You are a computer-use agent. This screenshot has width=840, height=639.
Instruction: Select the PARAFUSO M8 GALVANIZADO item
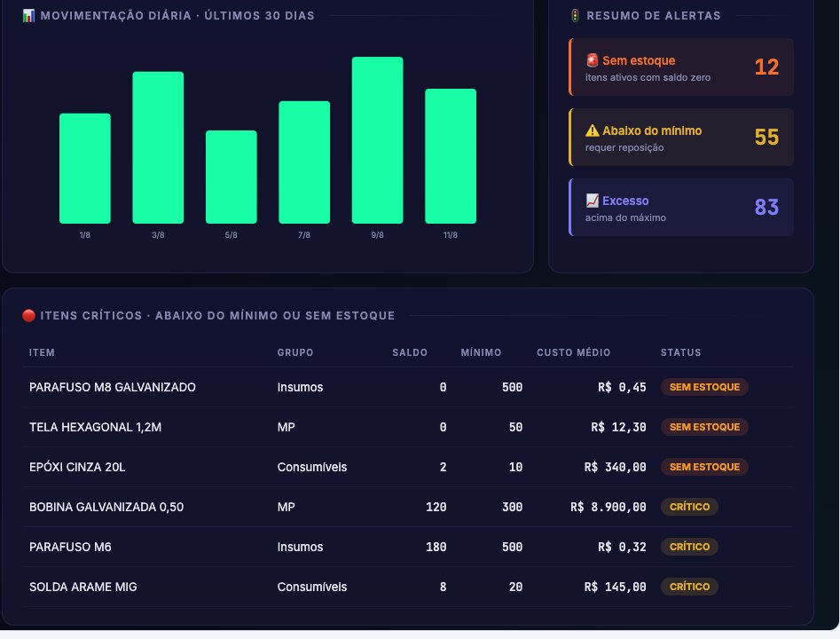[x=113, y=387]
